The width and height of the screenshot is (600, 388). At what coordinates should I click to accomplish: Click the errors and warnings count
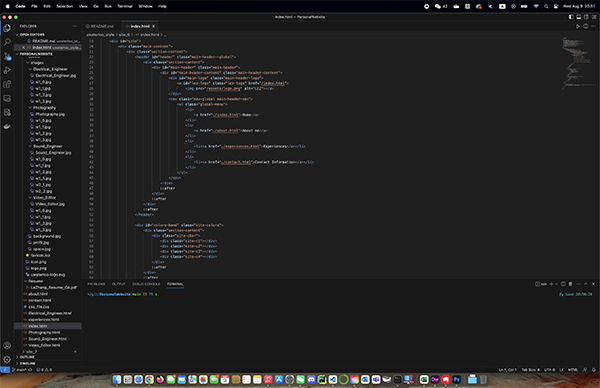pos(44,370)
